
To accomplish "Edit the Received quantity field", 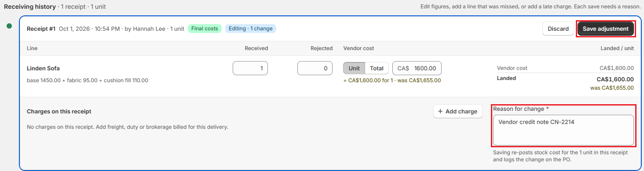I will click(x=250, y=68).
